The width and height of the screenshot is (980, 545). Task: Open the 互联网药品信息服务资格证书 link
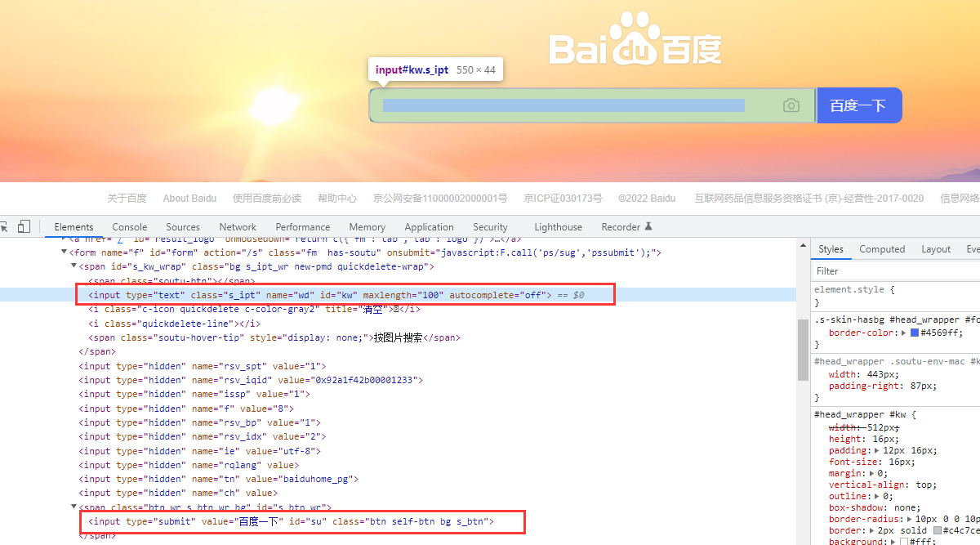click(809, 199)
